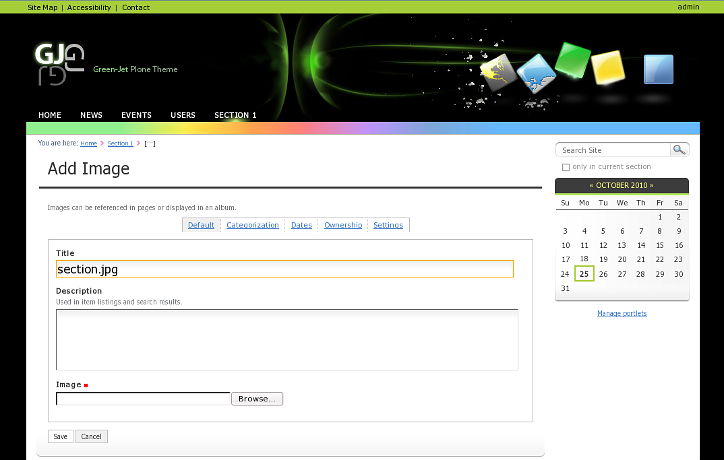Click the admin user link

pyautogui.click(x=688, y=7)
